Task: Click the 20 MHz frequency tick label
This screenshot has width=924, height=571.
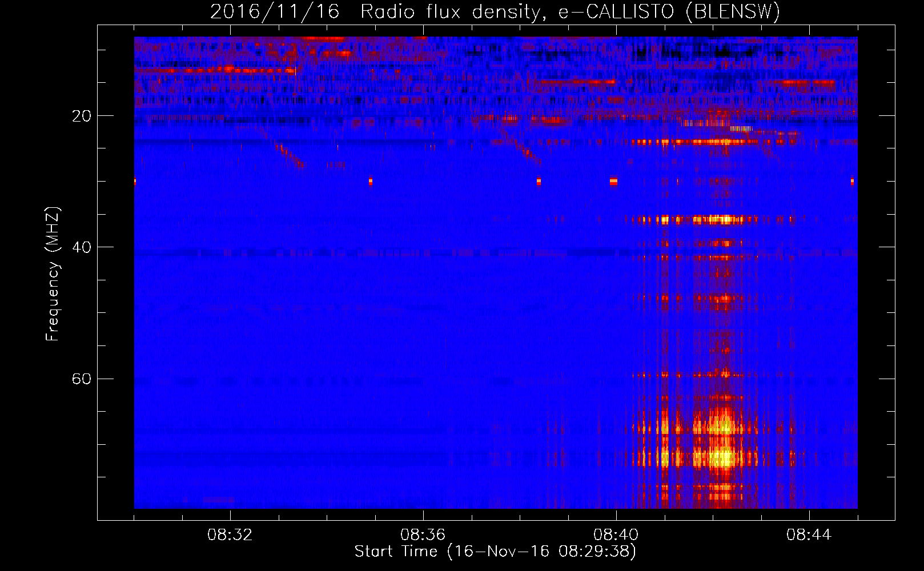Action: point(82,116)
